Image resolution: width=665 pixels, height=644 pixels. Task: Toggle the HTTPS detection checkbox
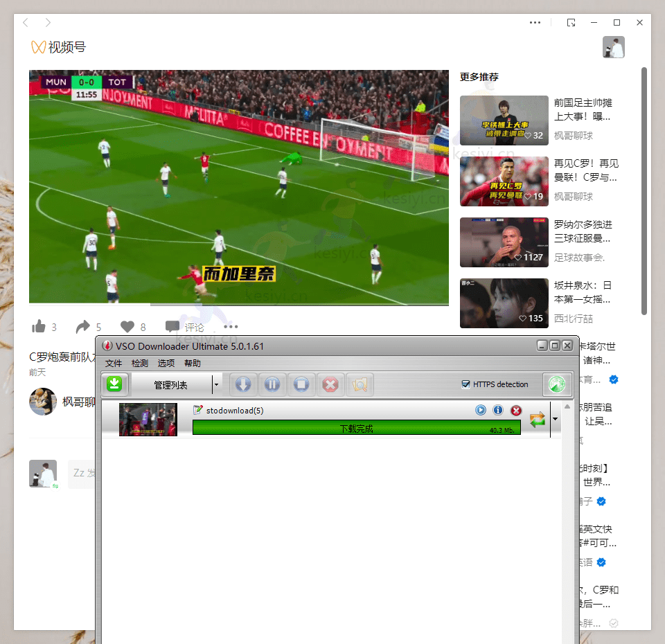pyautogui.click(x=465, y=384)
